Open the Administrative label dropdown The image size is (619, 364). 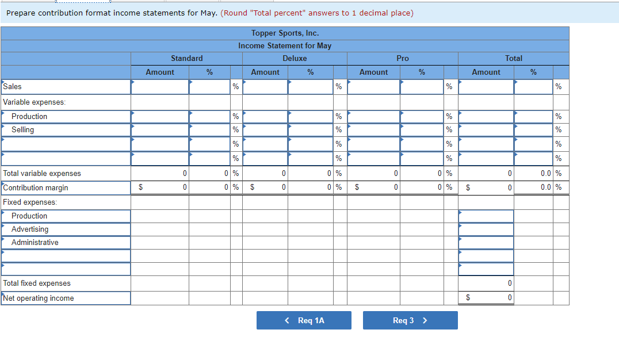pos(66,243)
